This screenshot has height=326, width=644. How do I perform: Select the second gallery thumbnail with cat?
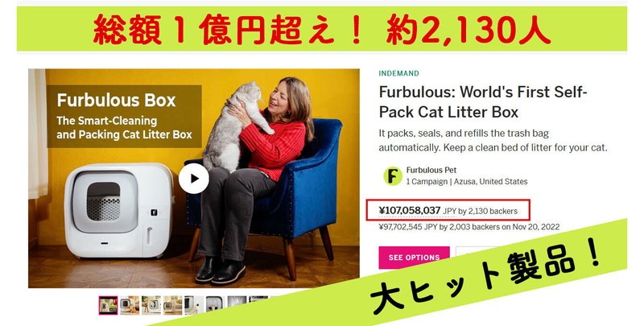[130, 305]
